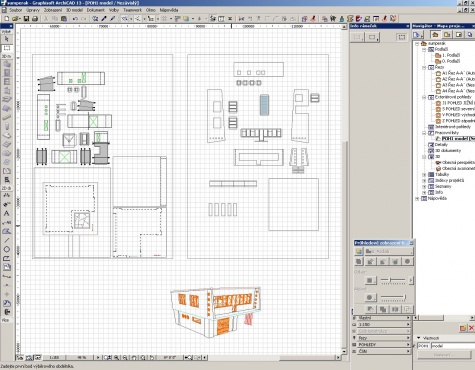The image size is (475, 370).
Task: Click the model name input field
Action: (453, 346)
